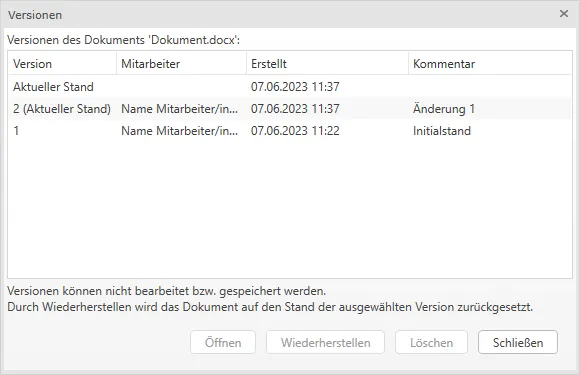The image size is (580, 375).
Task: Click the Löschen button
Action: [431, 342]
